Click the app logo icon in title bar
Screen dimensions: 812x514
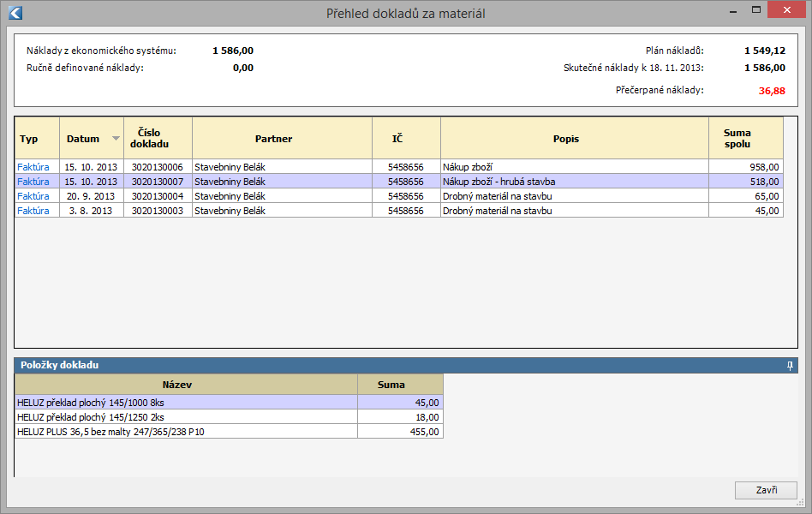(x=15, y=13)
